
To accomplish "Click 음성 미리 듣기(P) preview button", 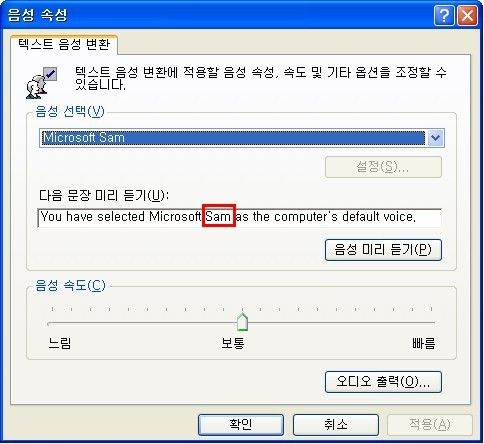I will click(x=383, y=250).
